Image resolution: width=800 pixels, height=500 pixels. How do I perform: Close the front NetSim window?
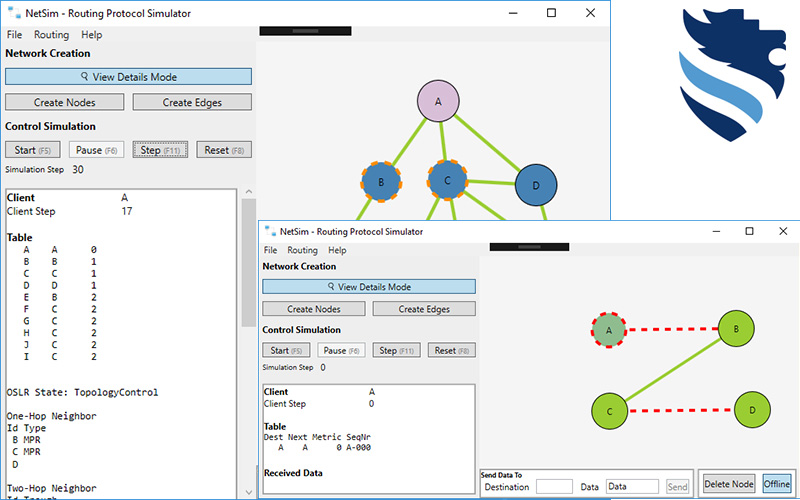click(783, 231)
